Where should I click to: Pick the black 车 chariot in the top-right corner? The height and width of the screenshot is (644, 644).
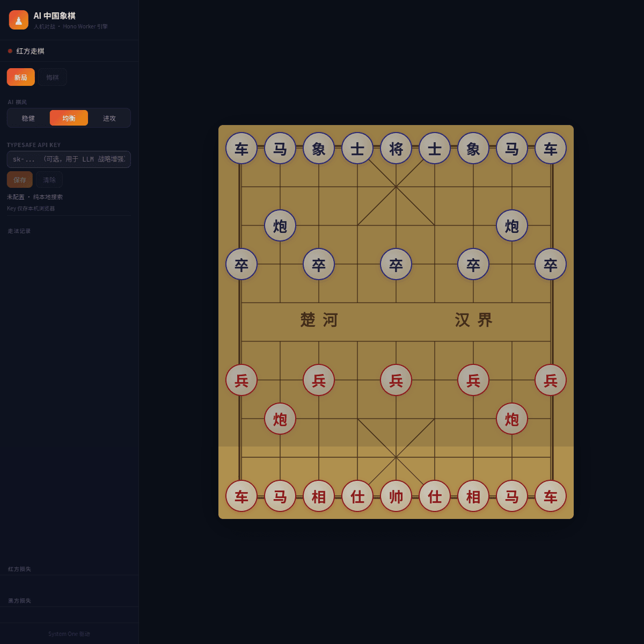coord(551,148)
